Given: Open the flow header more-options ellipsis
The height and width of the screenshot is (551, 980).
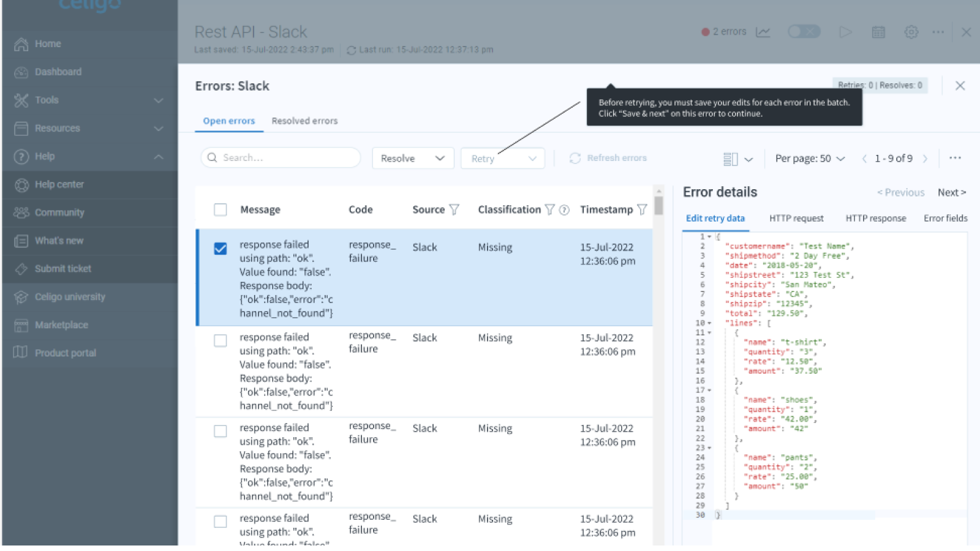Looking at the screenshot, I should click(938, 32).
